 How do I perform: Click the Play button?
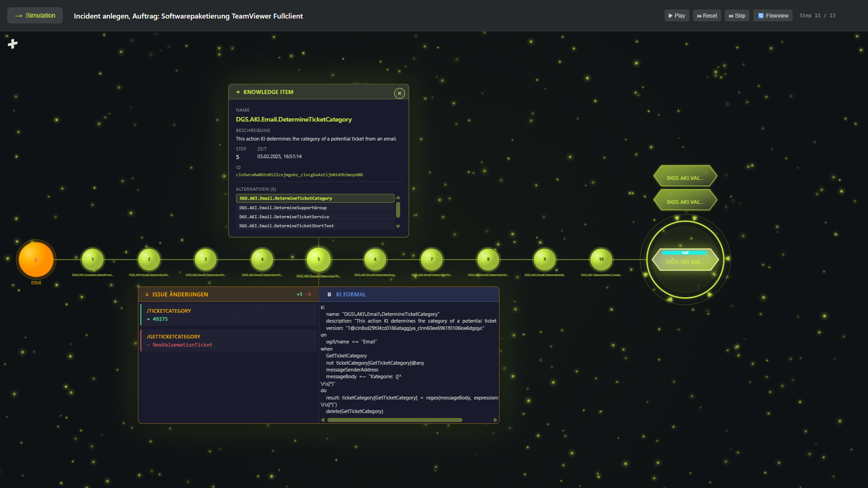(x=677, y=16)
